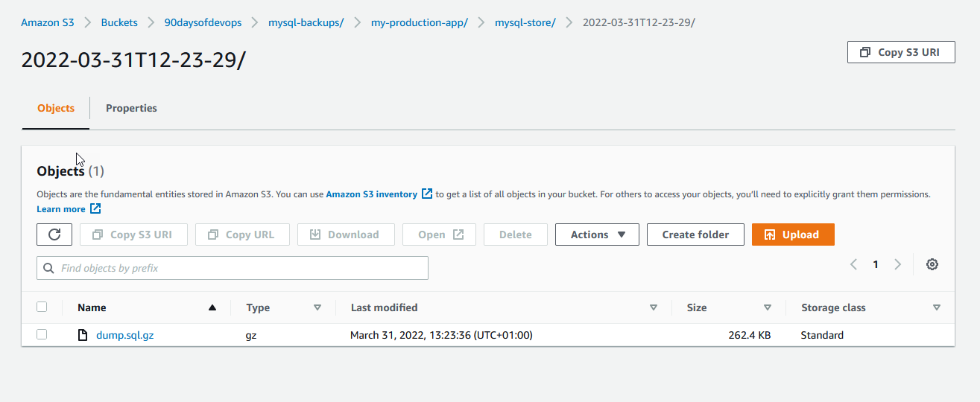Viewport: 980px width, 402px height.
Task: Expand the Actions dropdown menu
Action: click(597, 234)
